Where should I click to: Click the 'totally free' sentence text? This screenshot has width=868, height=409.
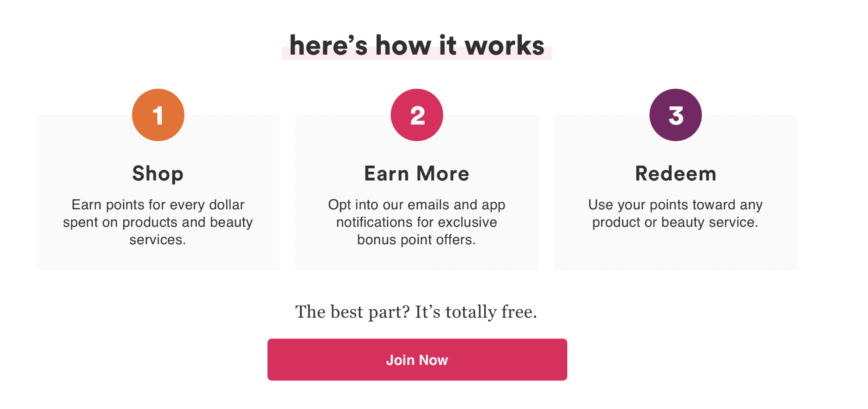coord(416,311)
